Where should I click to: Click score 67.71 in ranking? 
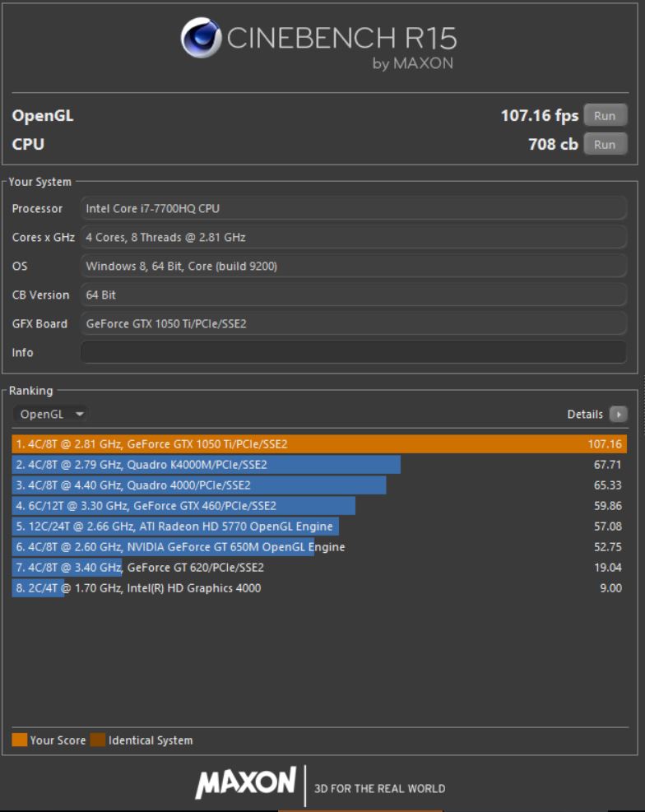pyautogui.click(x=607, y=465)
